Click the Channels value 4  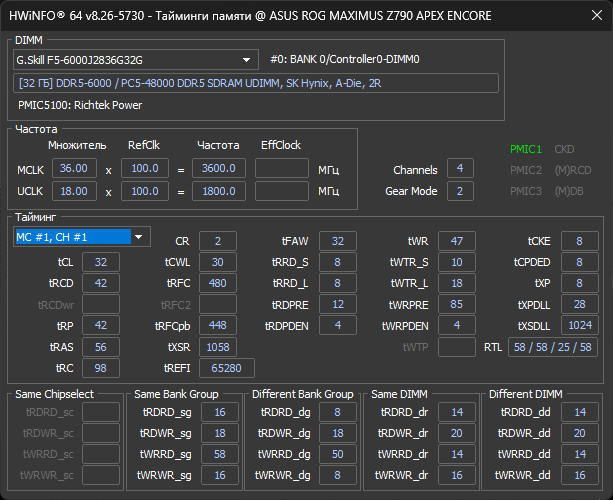point(460,168)
